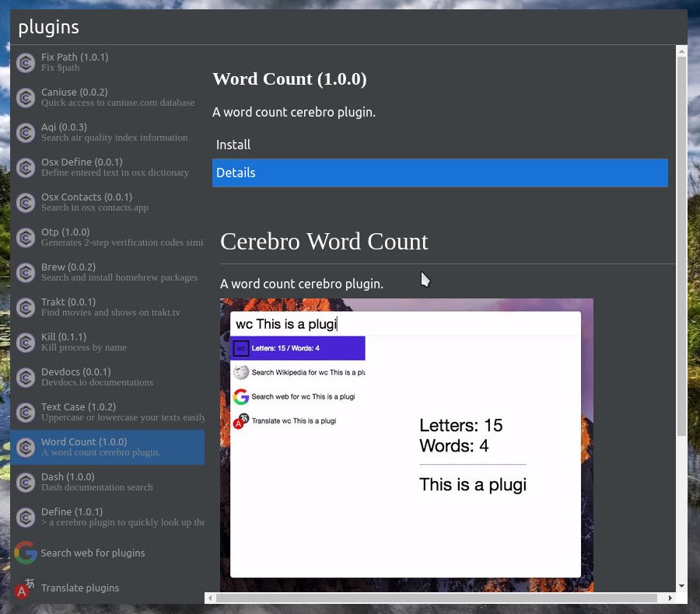700x614 pixels.
Task: Click the Osx Contacts plugin icon
Action: 26,203
